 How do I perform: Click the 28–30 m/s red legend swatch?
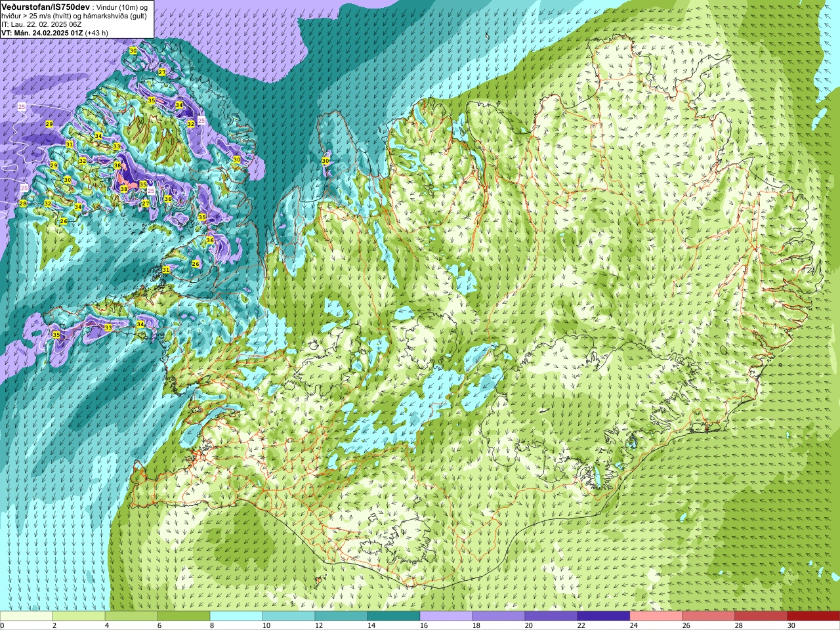(x=761, y=616)
